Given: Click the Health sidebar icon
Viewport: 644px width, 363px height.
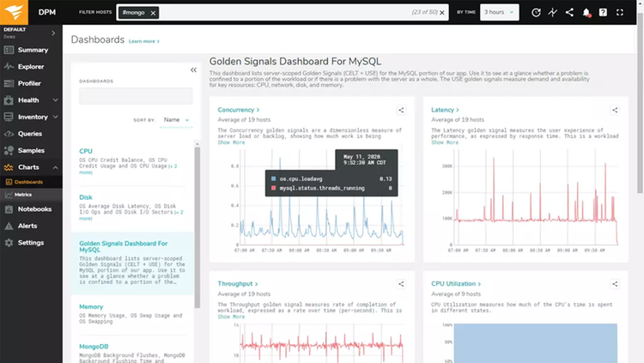Looking at the screenshot, I should (9, 100).
